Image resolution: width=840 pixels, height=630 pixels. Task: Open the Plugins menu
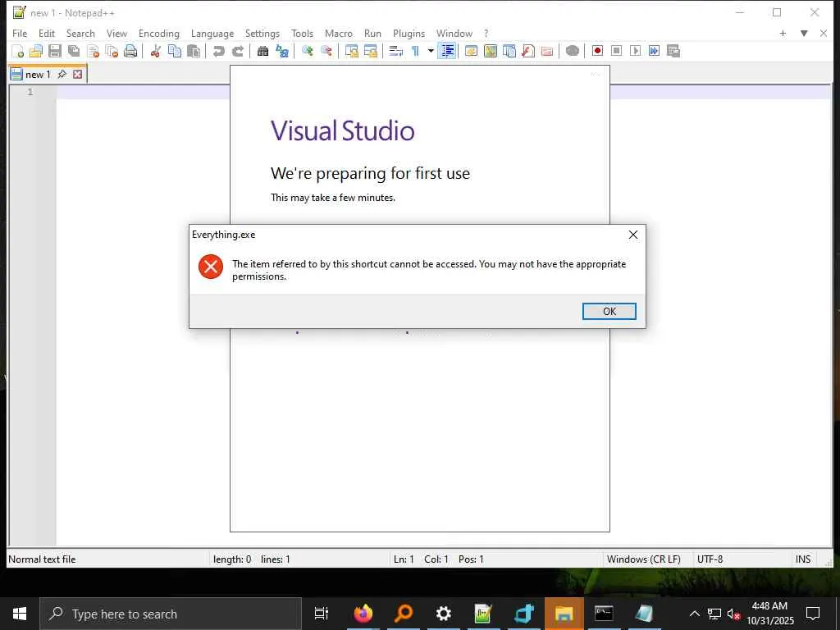click(409, 33)
